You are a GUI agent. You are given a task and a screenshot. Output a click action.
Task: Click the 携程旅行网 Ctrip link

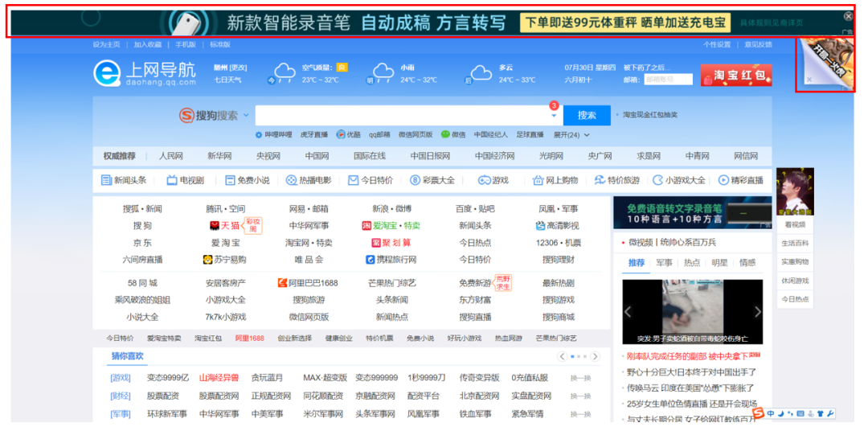coord(391,259)
